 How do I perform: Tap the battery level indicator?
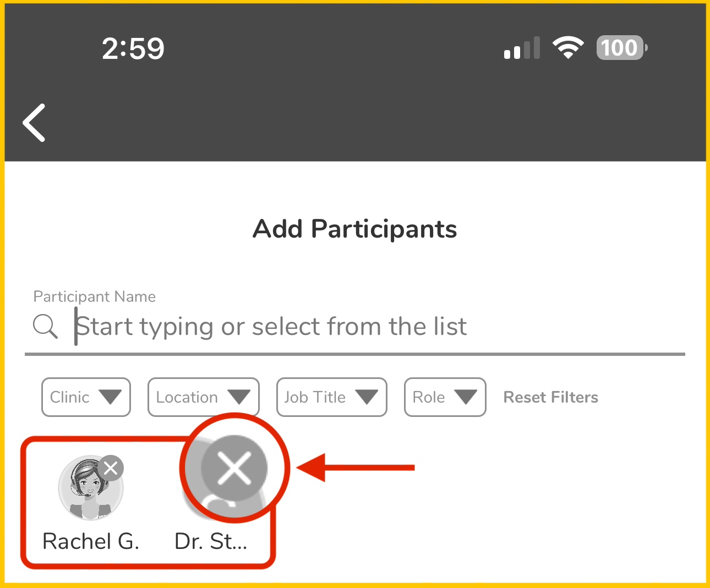(x=621, y=48)
